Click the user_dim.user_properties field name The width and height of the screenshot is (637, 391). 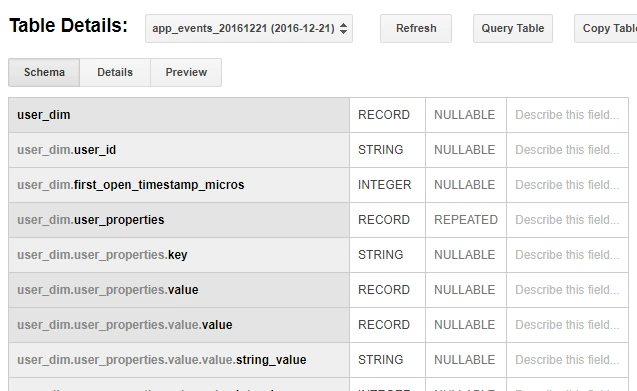pyautogui.click(x=91, y=220)
